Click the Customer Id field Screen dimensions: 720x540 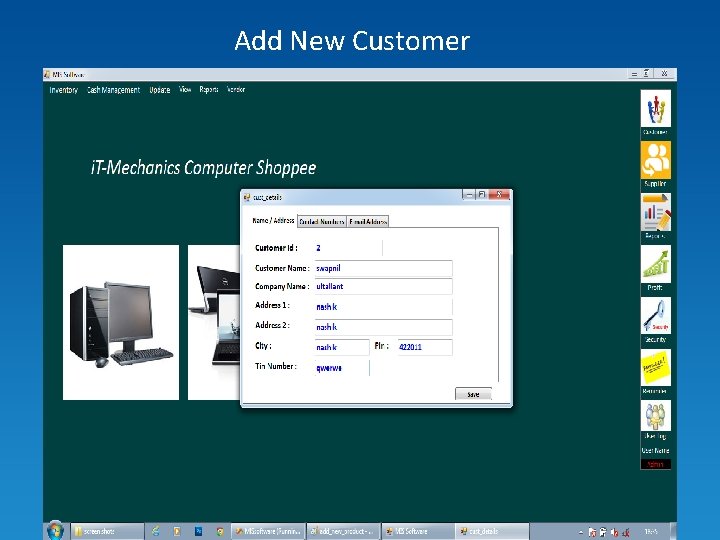coord(349,248)
